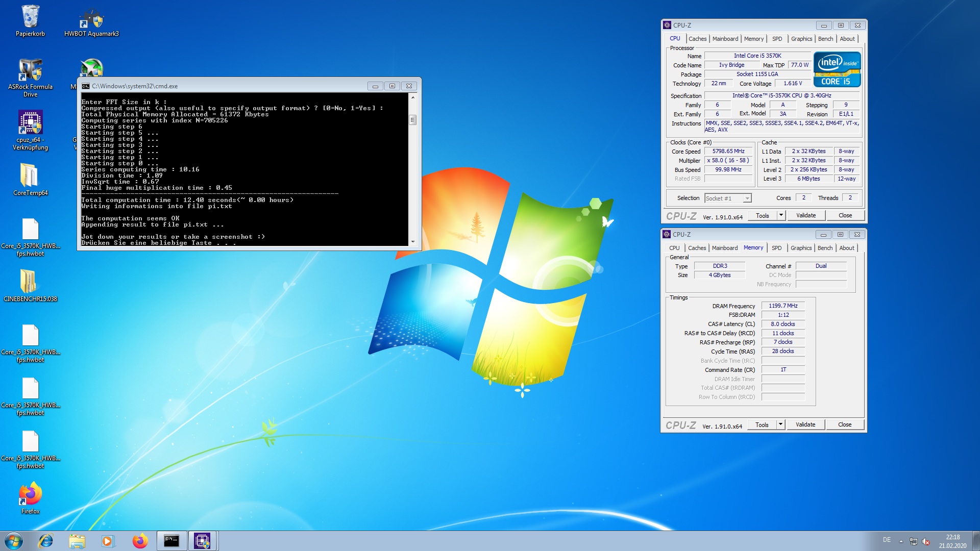Click Tools button in bottom CPU-Z

point(762,424)
